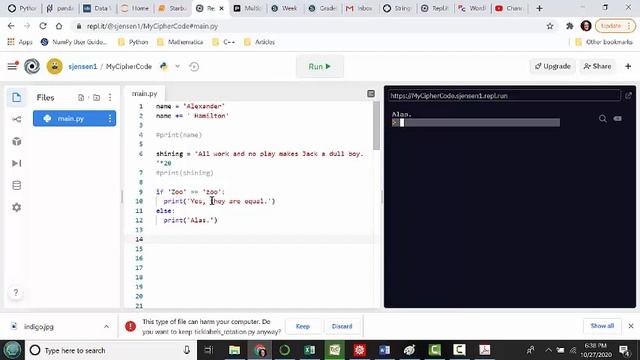The image size is (640, 360).
Task: Open the Packages cube sidebar icon
Action: tap(16, 141)
